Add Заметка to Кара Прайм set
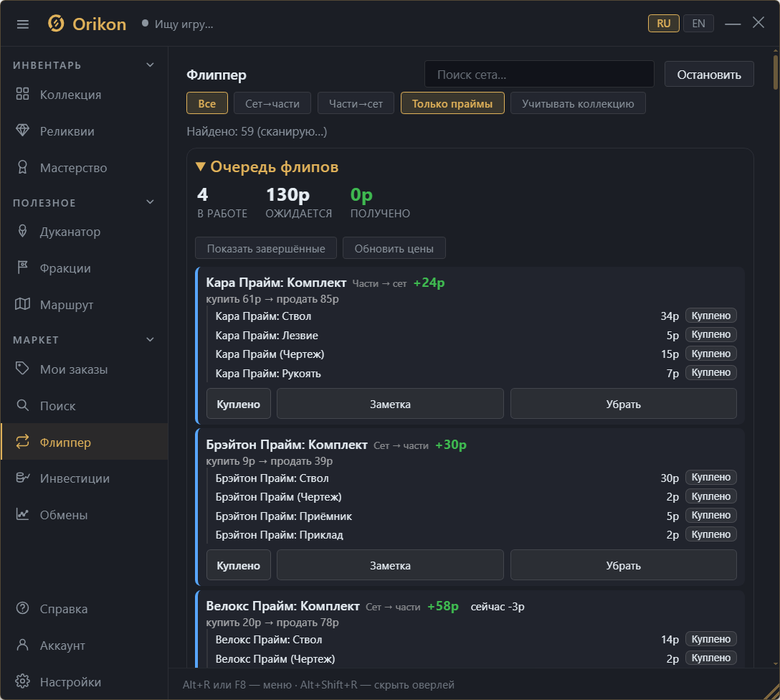This screenshot has width=780, height=700. [390, 404]
